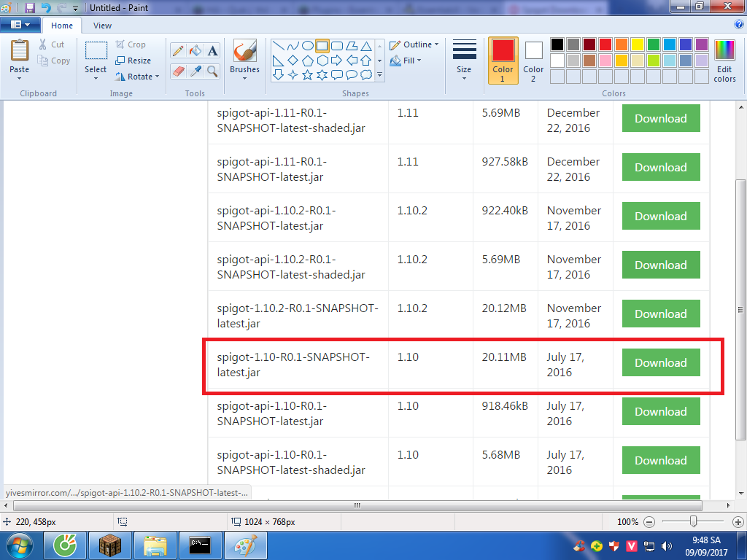Screen dimensions: 747x560
Task: Click Download for spigot-api-1.11 shaded jar
Action: click(x=661, y=118)
